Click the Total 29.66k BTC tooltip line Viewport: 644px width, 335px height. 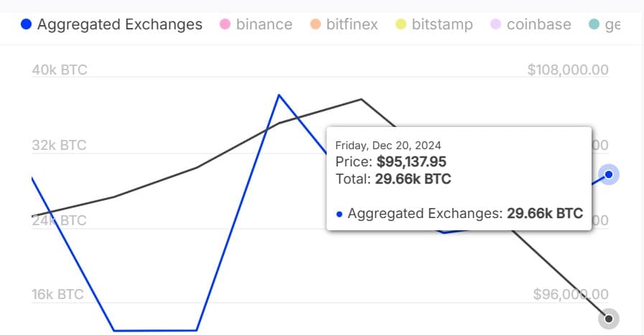click(393, 179)
